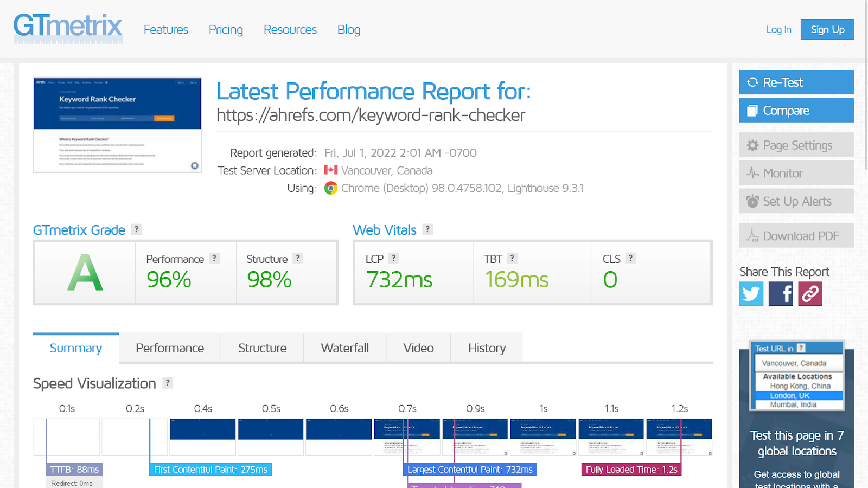Click the 0.4s filmstrip frame
Screen dimensions: 868x488
pyautogui.click(x=203, y=437)
